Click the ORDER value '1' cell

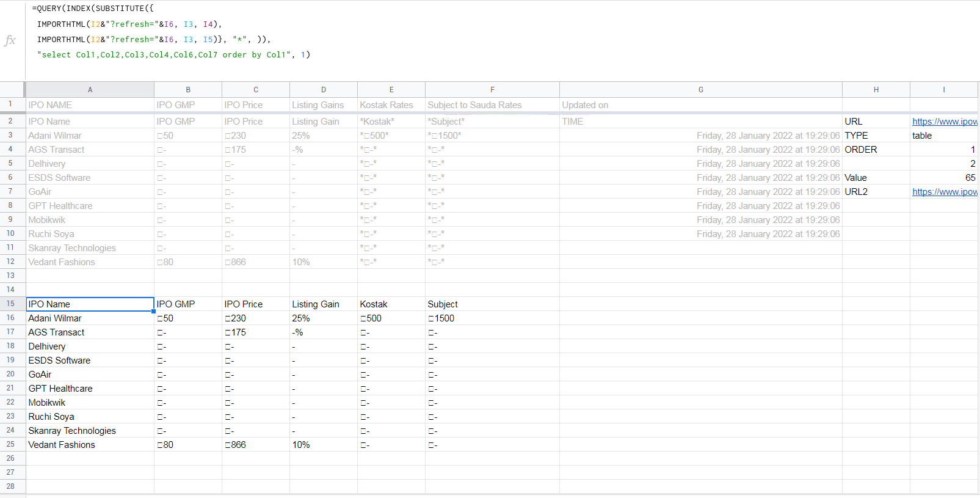(x=944, y=150)
